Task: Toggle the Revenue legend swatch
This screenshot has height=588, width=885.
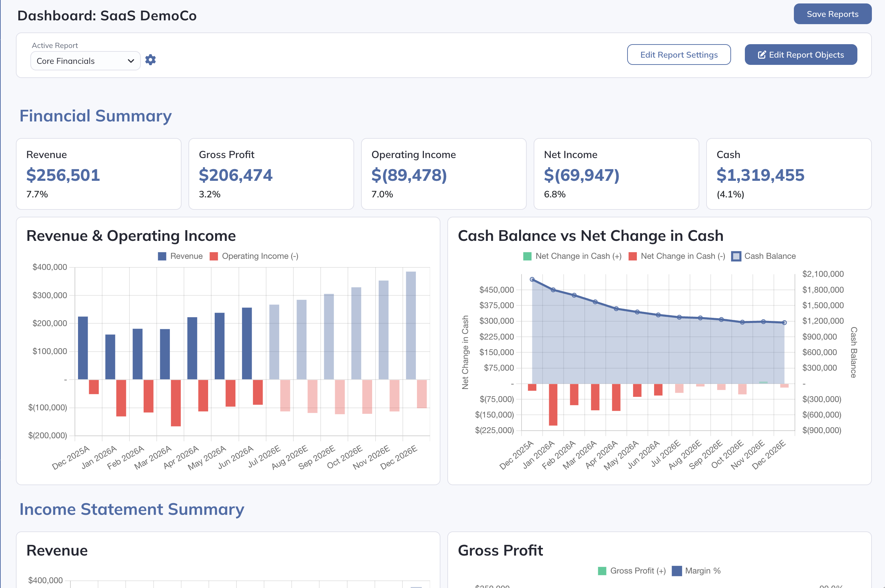Action: [162, 256]
